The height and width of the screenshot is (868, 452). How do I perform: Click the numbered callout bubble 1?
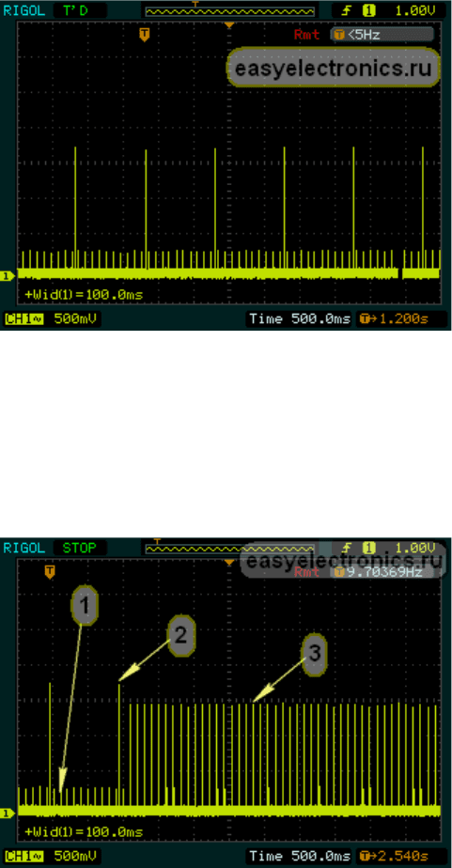(85, 605)
